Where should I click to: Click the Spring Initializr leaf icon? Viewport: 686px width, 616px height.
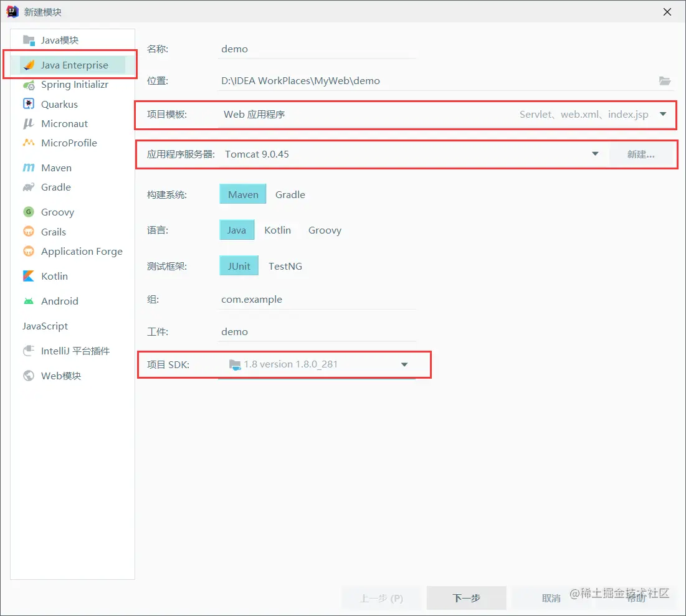click(29, 85)
